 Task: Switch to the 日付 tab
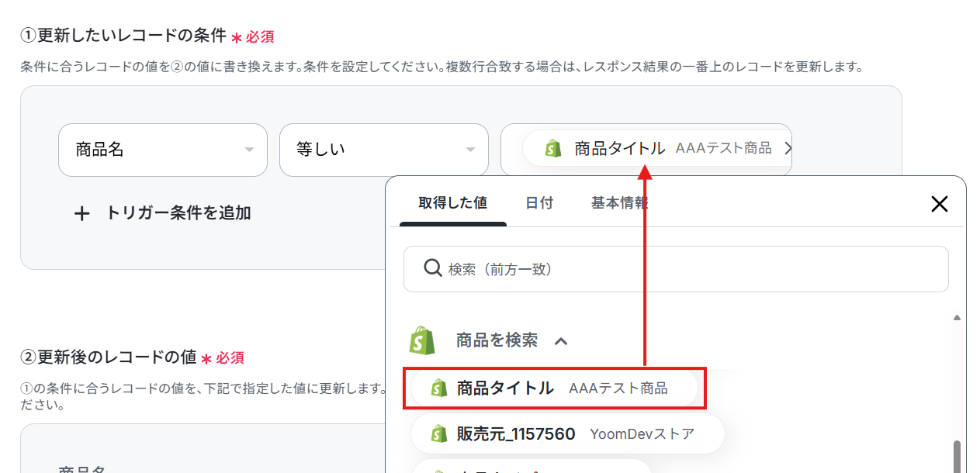click(x=539, y=203)
